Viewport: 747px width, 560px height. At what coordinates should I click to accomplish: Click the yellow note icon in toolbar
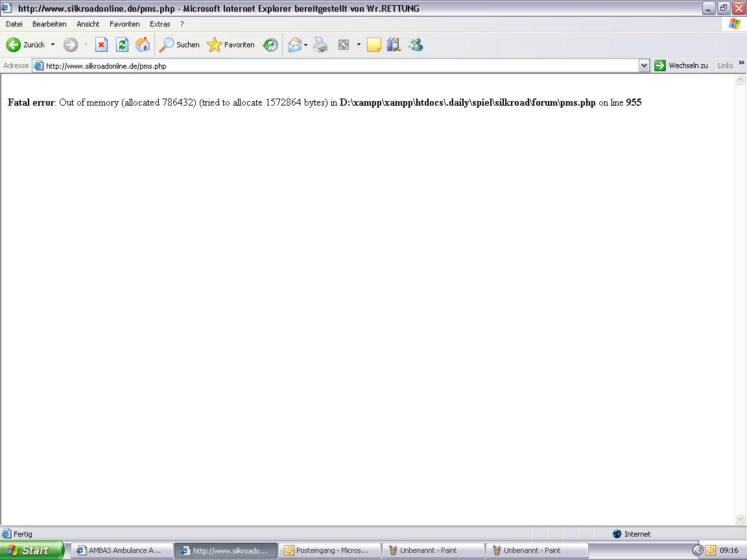tap(373, 45)
